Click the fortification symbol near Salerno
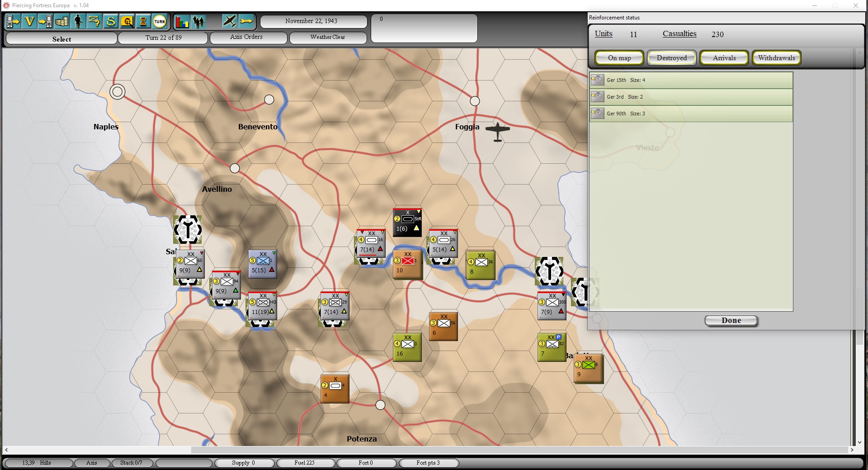Viewport: 868px width, 470px height. tap(188, 230)
